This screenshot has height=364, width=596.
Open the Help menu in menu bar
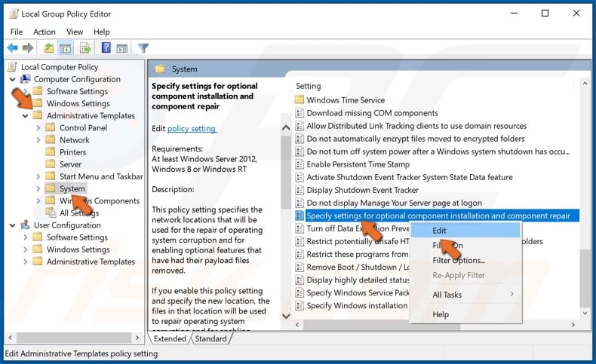102,32
